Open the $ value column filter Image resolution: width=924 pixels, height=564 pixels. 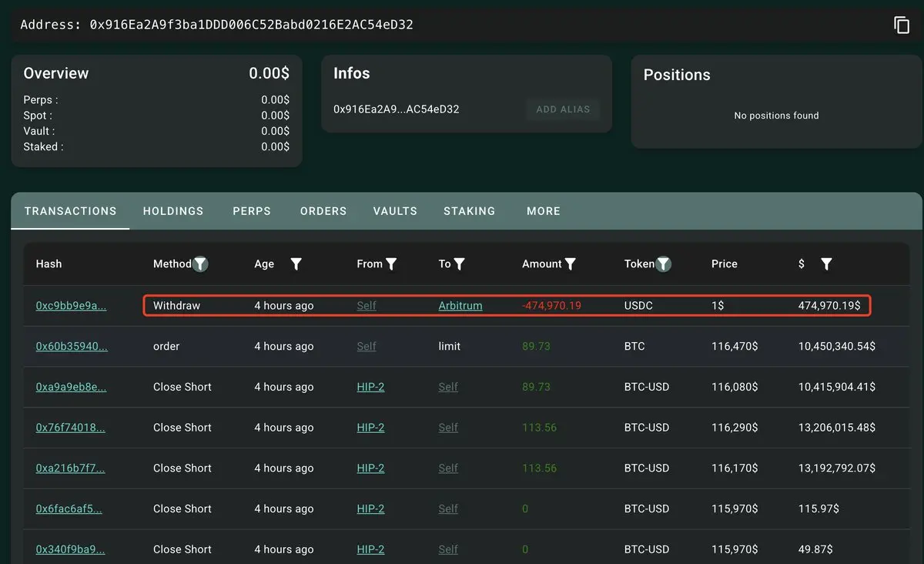826,264
